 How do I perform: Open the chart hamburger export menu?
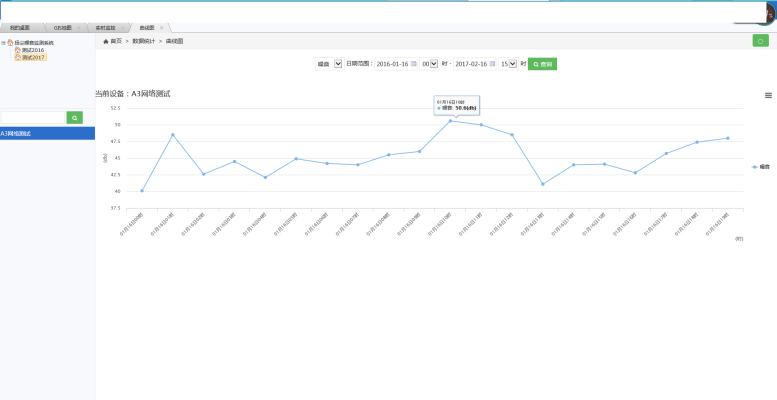[768, 95]
